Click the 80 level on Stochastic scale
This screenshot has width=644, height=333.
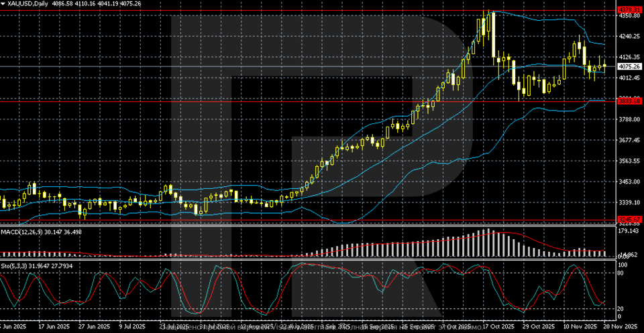coord(621,273)
